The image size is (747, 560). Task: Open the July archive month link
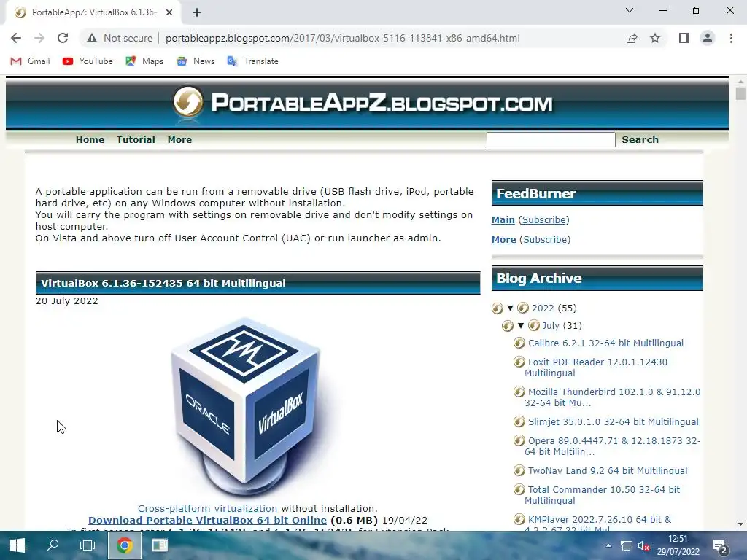pos(551,326)
